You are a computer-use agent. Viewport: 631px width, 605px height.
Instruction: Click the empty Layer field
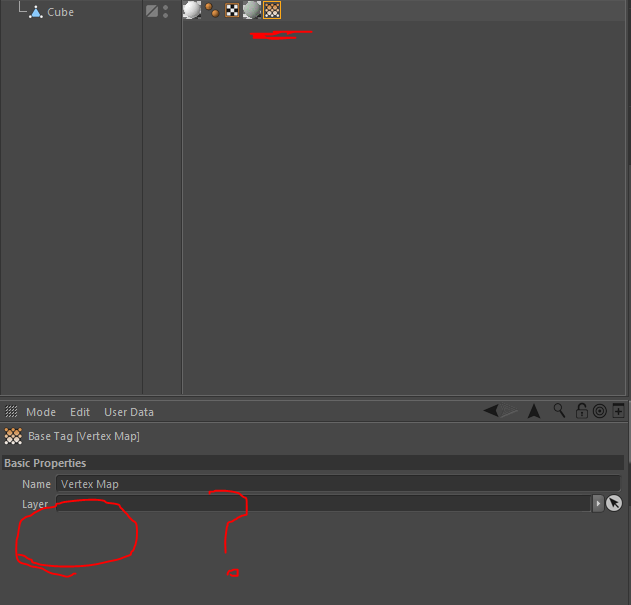coord(323,504)
